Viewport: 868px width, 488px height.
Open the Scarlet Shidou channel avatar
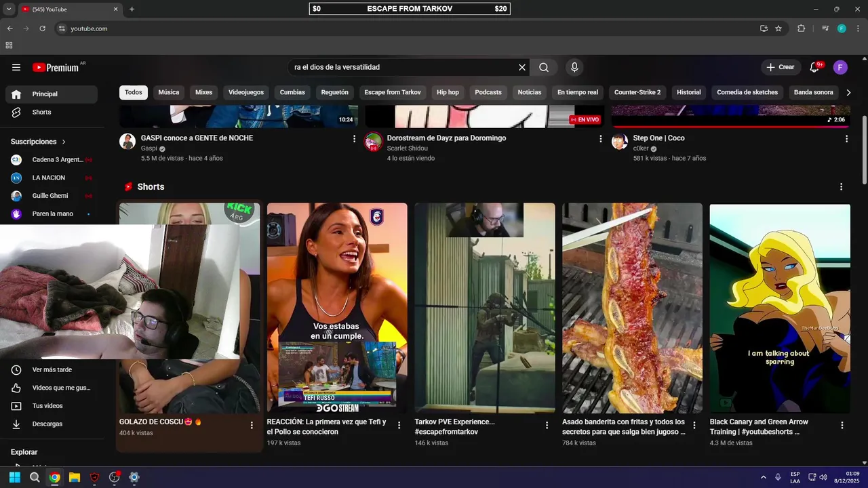click(x=374, y=142)
